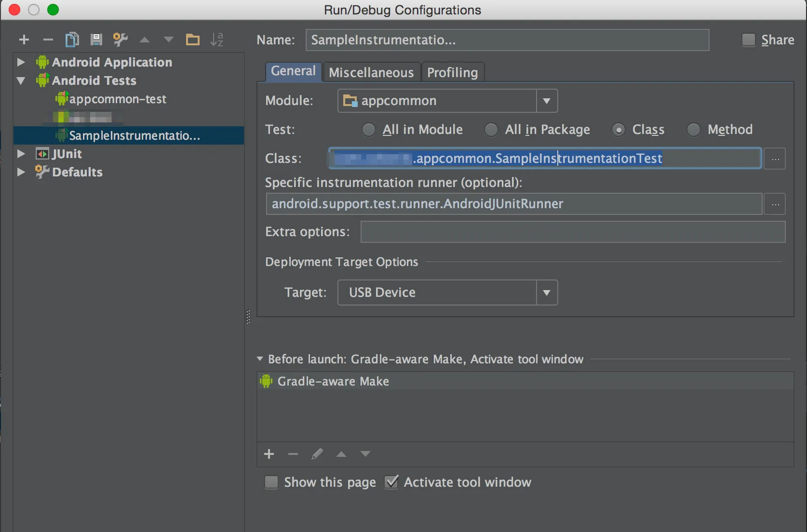
Task: Uncheck Activate tool window checkbox
Action: (391, 482)
